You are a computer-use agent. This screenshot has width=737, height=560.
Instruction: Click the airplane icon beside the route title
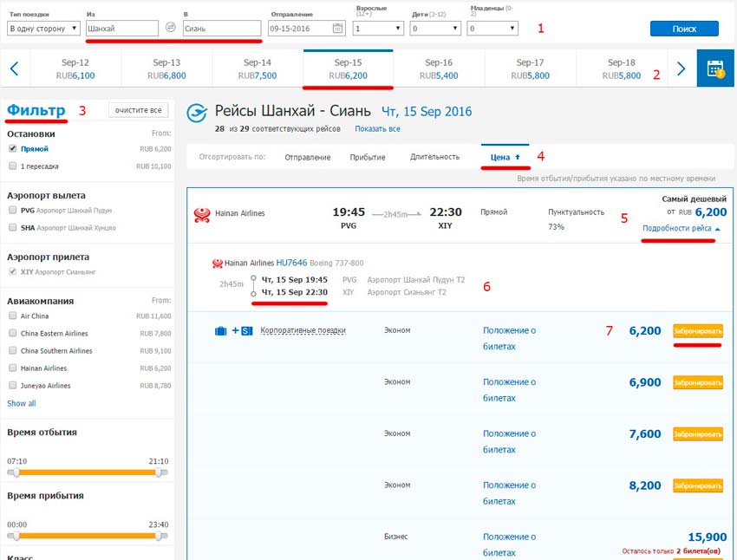click(x=199, y=112)
